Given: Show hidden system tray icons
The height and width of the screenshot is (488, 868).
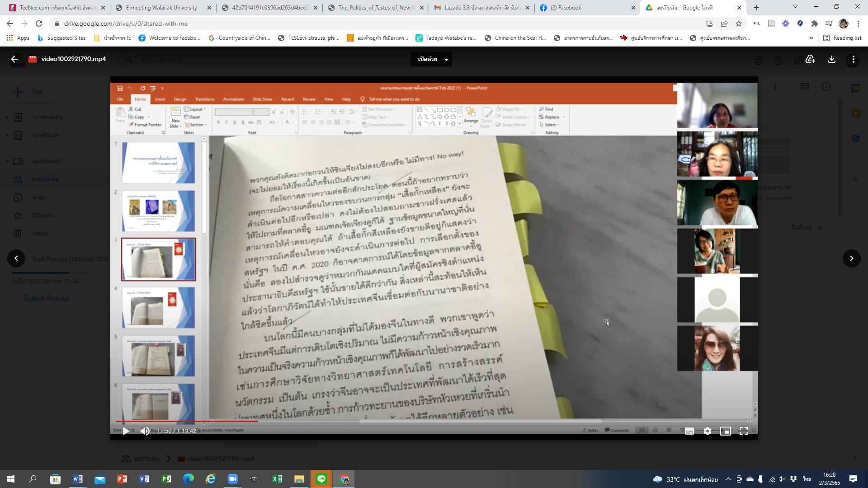Looking at the screenshot, I should 728,479.
